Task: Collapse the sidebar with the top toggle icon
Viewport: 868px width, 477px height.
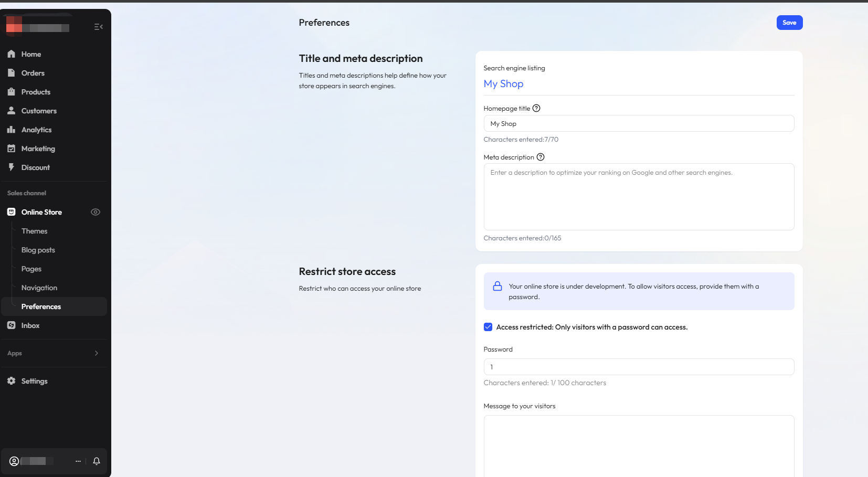Action: pyautogui.click(x=98, y=27)
